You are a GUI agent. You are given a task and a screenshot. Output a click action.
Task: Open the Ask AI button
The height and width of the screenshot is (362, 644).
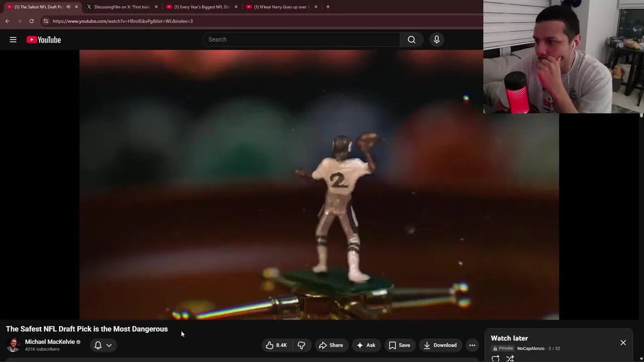pos(366,345)
